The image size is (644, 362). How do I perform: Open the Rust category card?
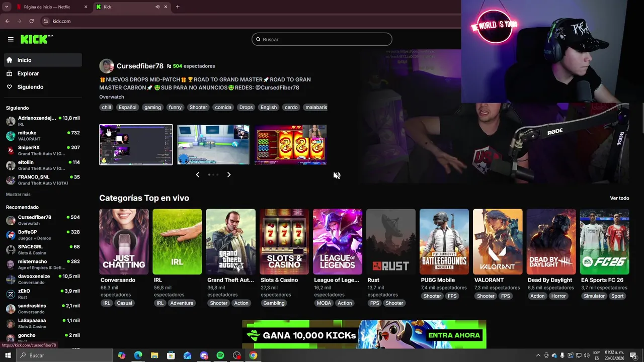tap(390, 242)
